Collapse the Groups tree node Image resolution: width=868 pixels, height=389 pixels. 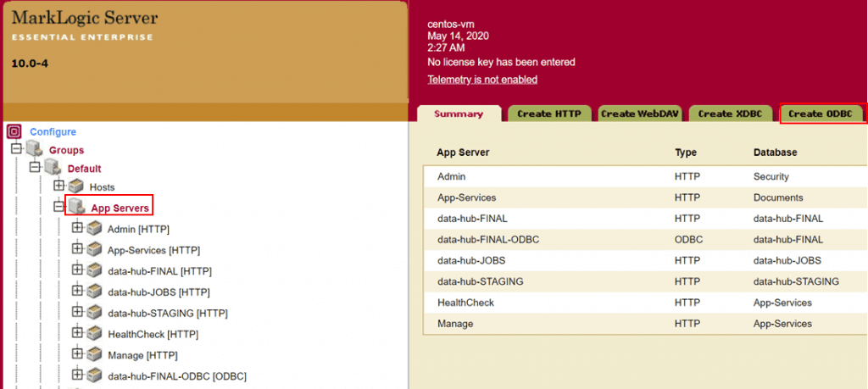[x=16, y=149]
